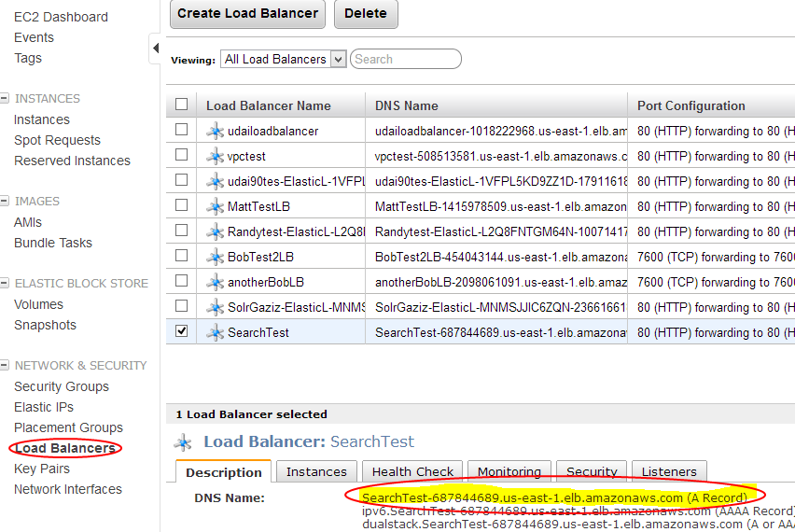Open the Listeners tab

pyautogui.click(x=669, y=471)
